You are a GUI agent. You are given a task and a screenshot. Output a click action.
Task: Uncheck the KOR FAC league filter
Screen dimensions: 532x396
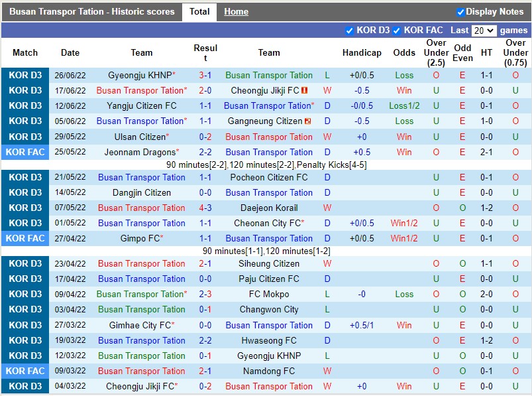[x=397, y=31]
